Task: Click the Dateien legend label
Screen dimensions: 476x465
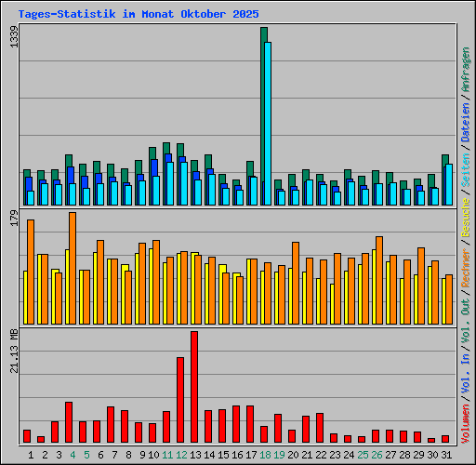Action: pyautogui.click(x=466, y=123)
